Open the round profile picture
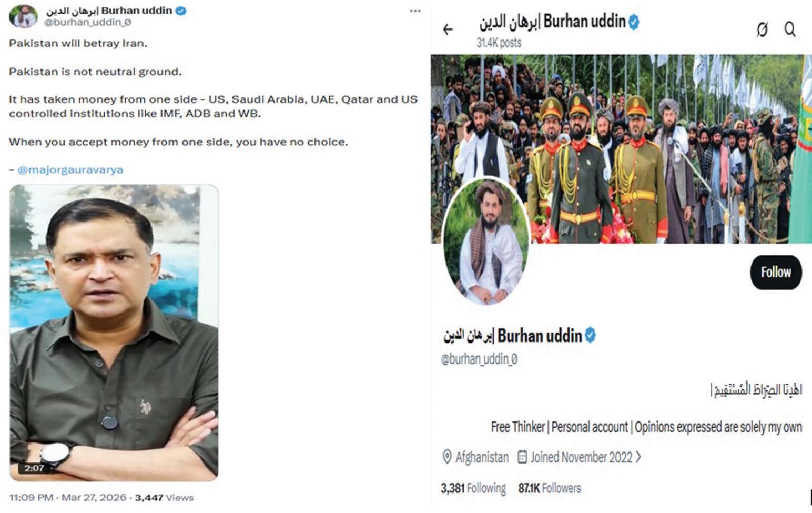The width and height of the screenshot is (812, 513). (x=486, y=242)
